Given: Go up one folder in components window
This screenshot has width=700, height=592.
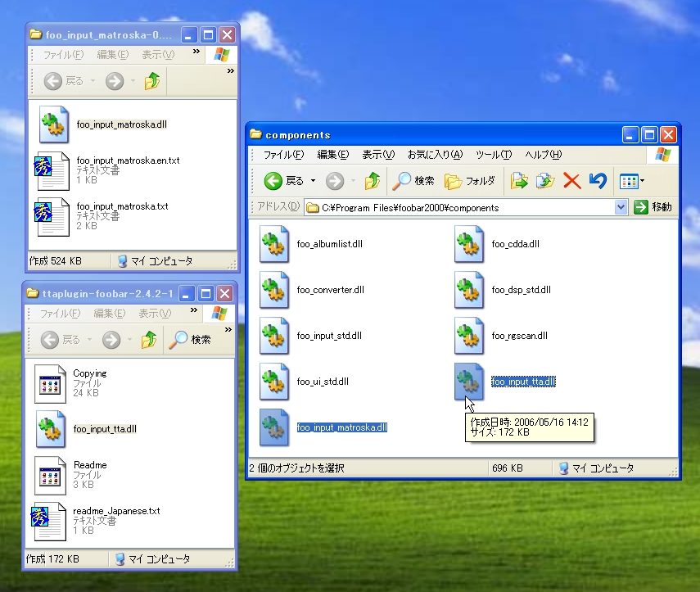Looking at the screenshot, I should point(373,181).
